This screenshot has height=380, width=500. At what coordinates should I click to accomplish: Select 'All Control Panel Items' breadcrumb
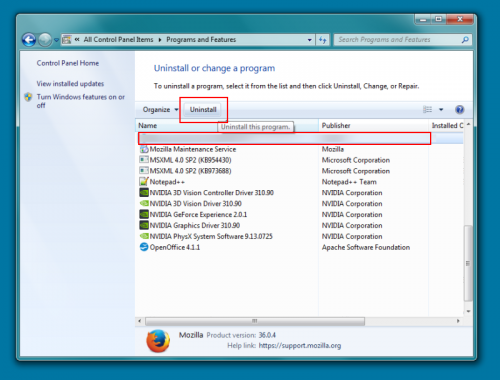[x=118, y=40]
